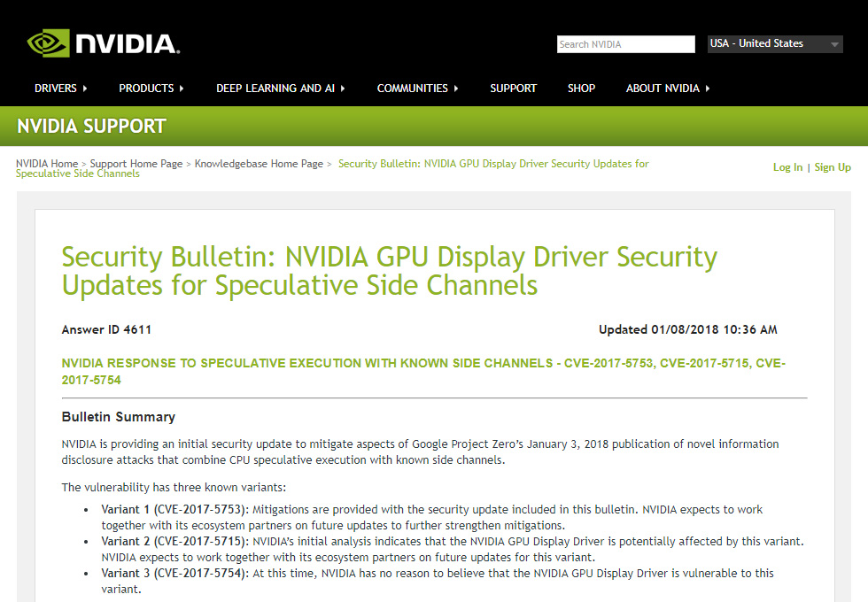Go to SUPPORT in navigation bar
The image size is (868, 602).
[513, 89]
